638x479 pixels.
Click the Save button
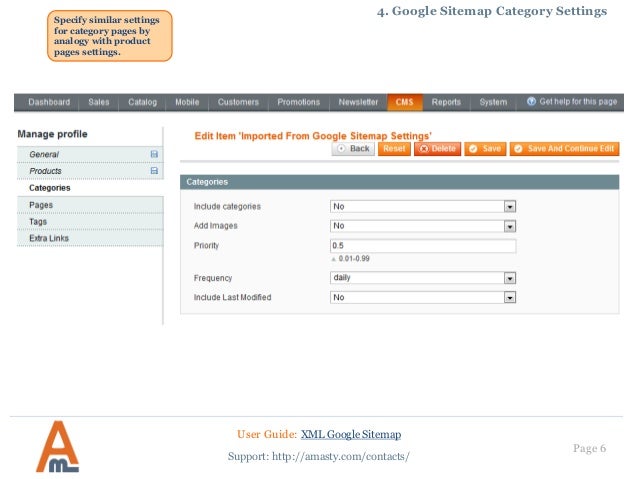(485, 149)
